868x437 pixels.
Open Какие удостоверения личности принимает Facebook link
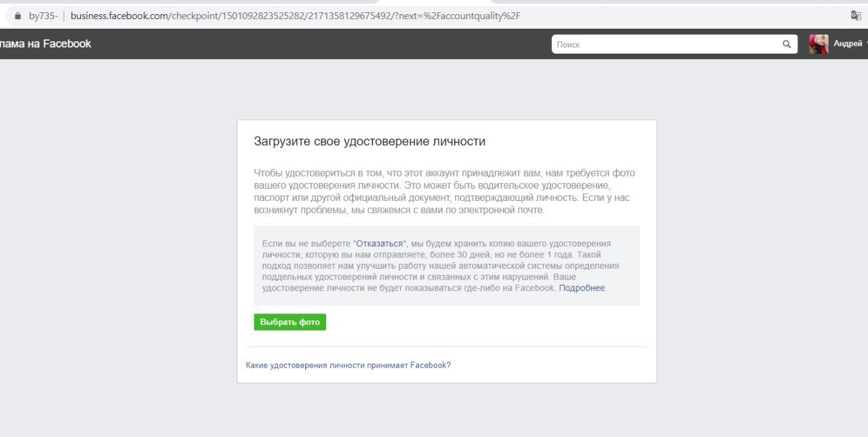click(348, 365)
